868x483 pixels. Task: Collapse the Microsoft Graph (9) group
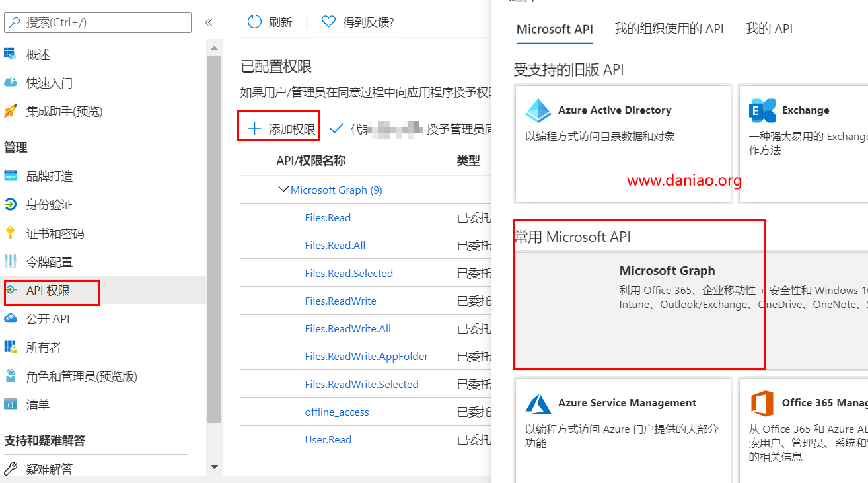click(284, 190)
